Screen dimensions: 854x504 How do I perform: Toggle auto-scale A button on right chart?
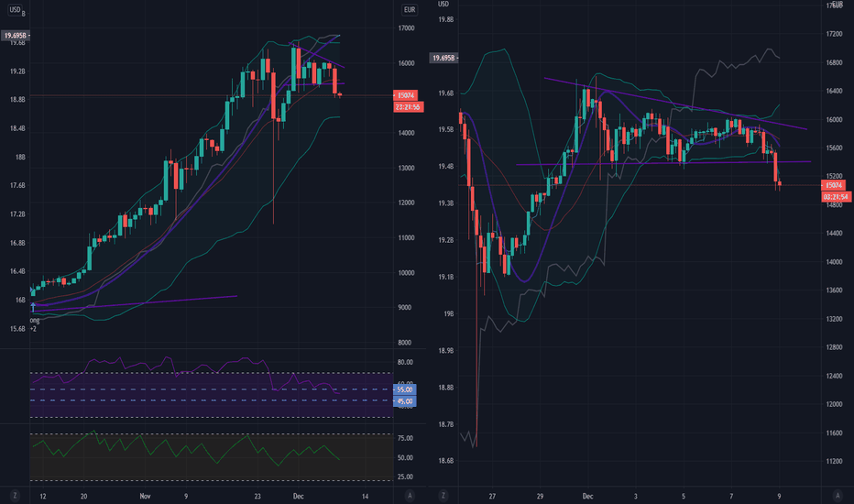(x=838, y=496)
